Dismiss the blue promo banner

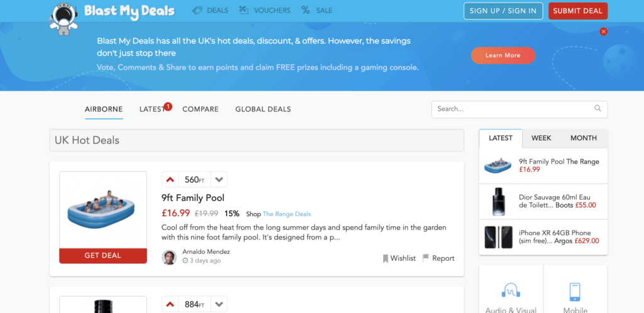[603, 31]
